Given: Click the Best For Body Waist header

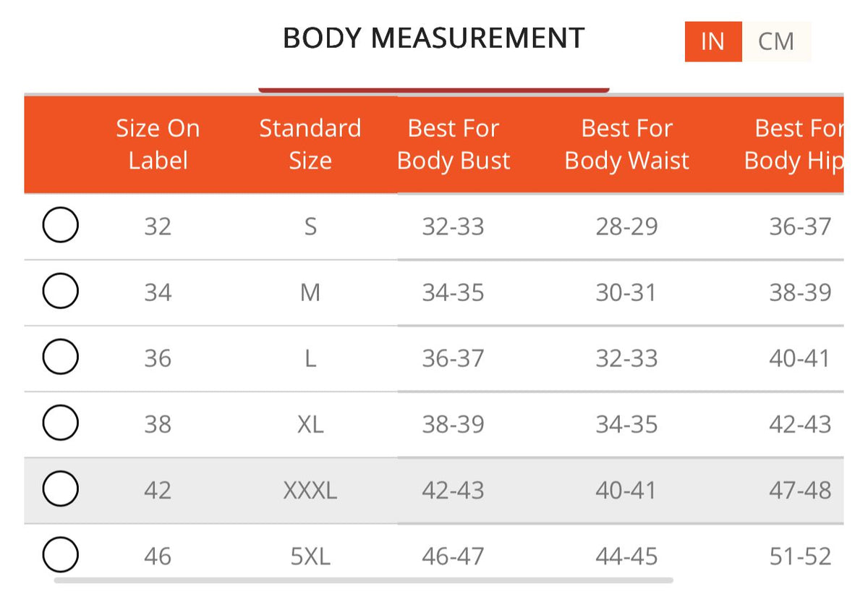Looking at the screenshot, I should tap(627, 144).
